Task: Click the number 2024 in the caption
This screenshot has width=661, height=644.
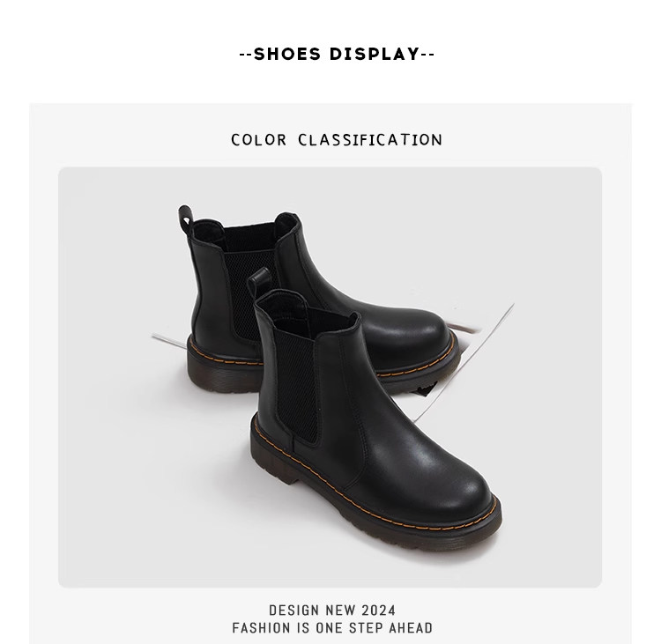Action: click(379, 611)
